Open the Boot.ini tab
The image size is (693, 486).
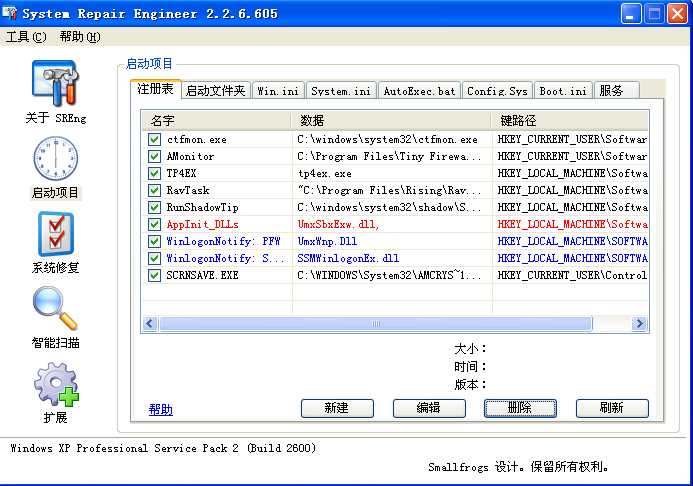[x=563, y=91]
